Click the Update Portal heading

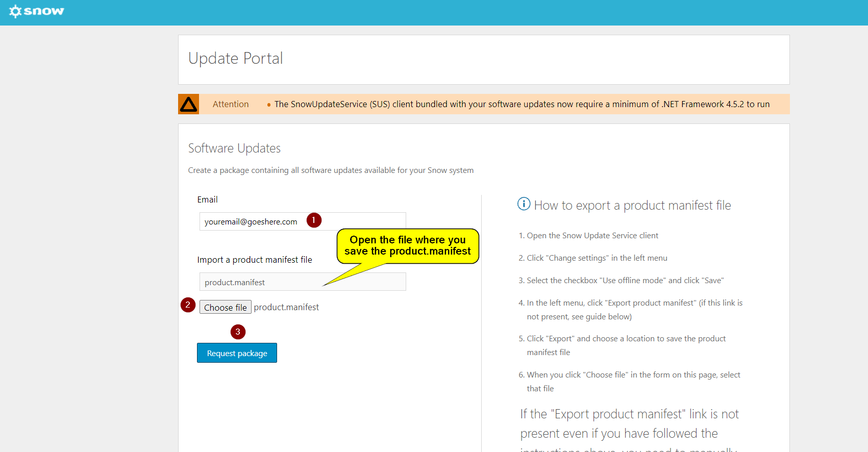[x=235, y=58]
